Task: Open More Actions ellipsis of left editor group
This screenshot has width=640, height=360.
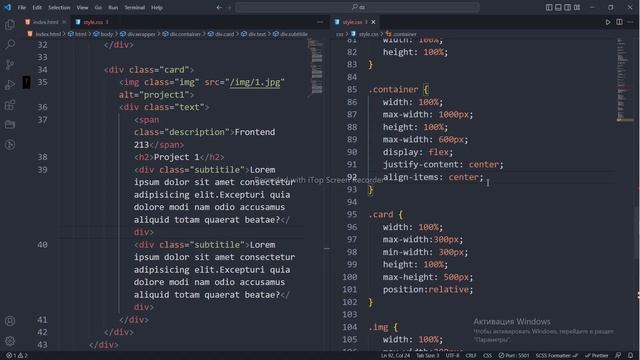Action: coord(320,22)
